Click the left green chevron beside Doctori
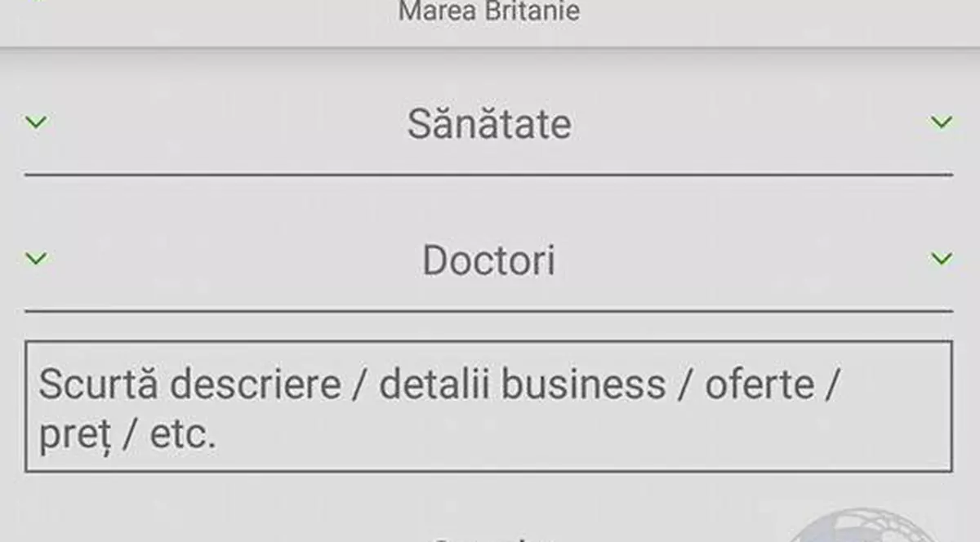 click(36, 260)
